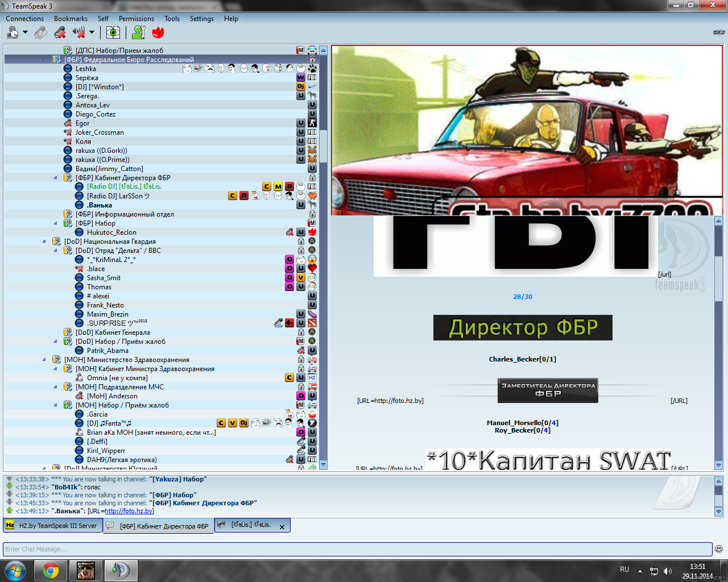The image size is (728, 582).
Task: Select user Diego_Cortez in the channel tree
Action: (96, 114)
